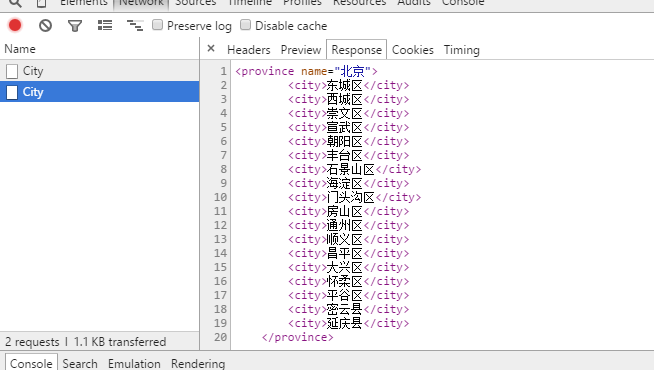The width and height of the screenshot is (654, 370).
Task: Switch to the Elements panel
Action: 83,3
